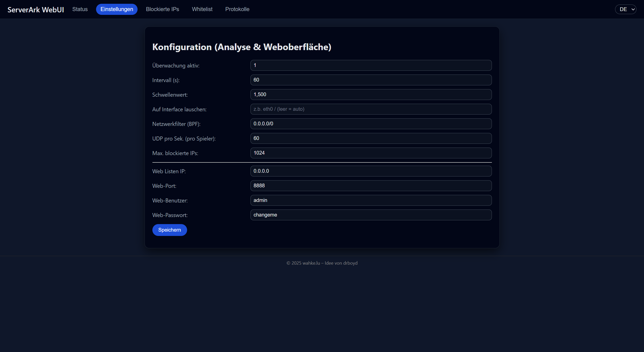
Task: Select the Einstellungen tab
Action: click(117, 9)
